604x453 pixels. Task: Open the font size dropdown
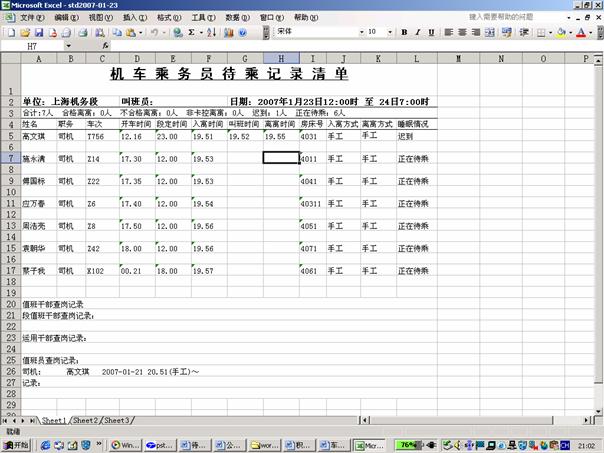(389, 32)
